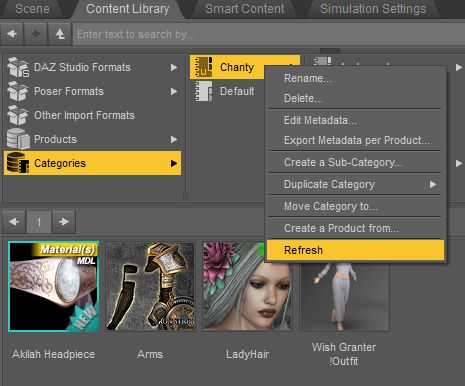Go to next page of results
Screen dimensions: 465x386
tap(64, 222)
